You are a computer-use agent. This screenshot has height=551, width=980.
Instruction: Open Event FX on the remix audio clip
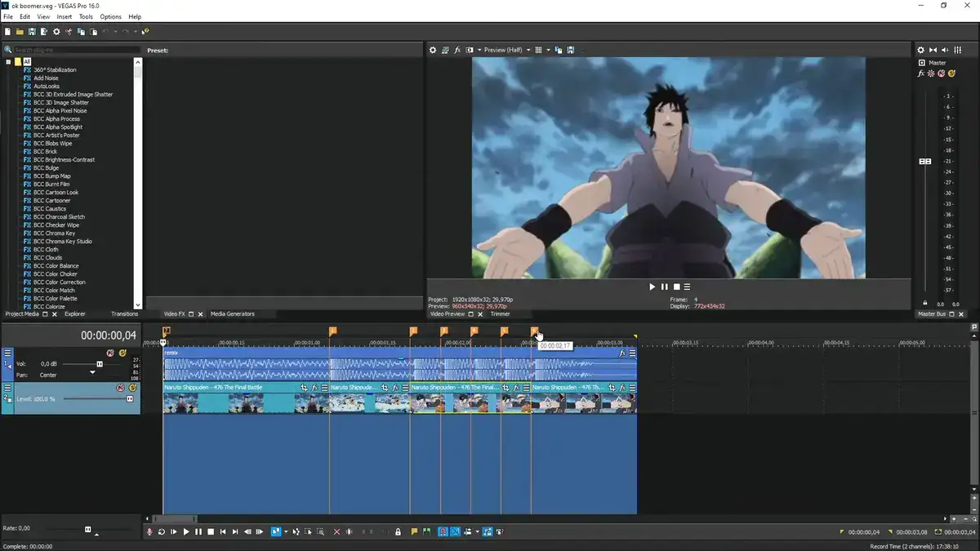pyautogui.click(x=622, y=353)
